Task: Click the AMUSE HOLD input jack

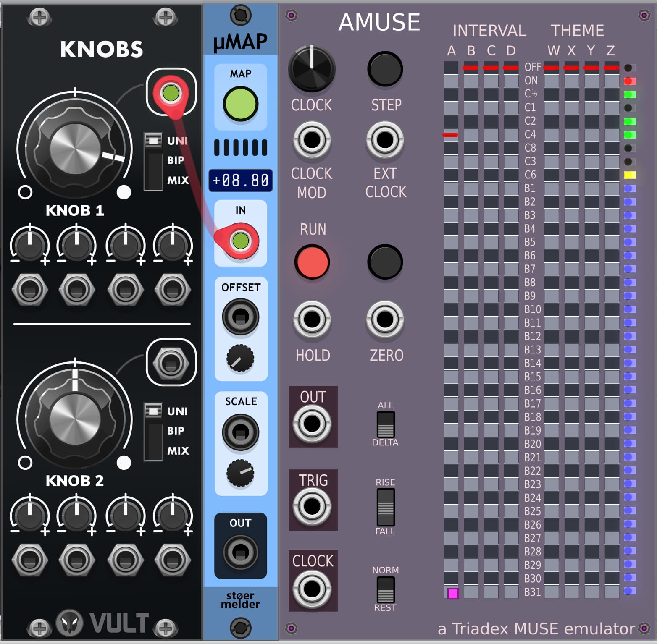Action: (312, 319)
